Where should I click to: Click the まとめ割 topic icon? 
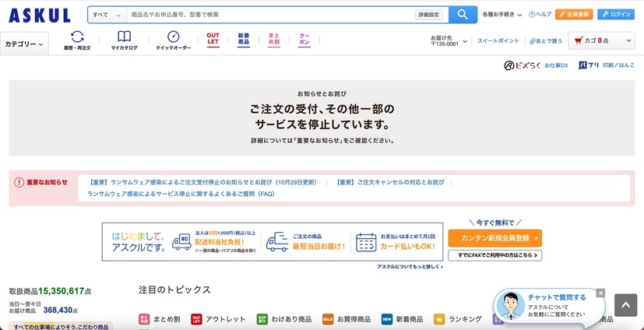pyautogui.click(x=144, y=319)
